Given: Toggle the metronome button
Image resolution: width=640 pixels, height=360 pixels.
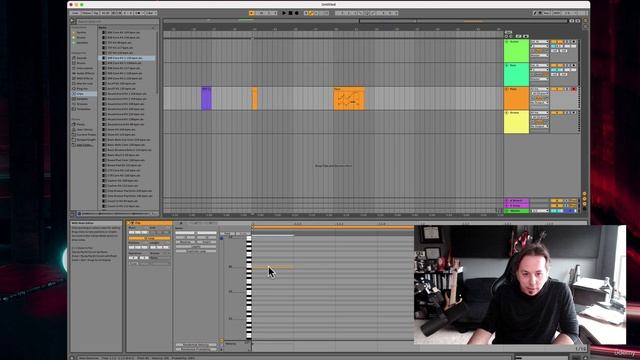Looking at the screenshot, I should point(139,13).
